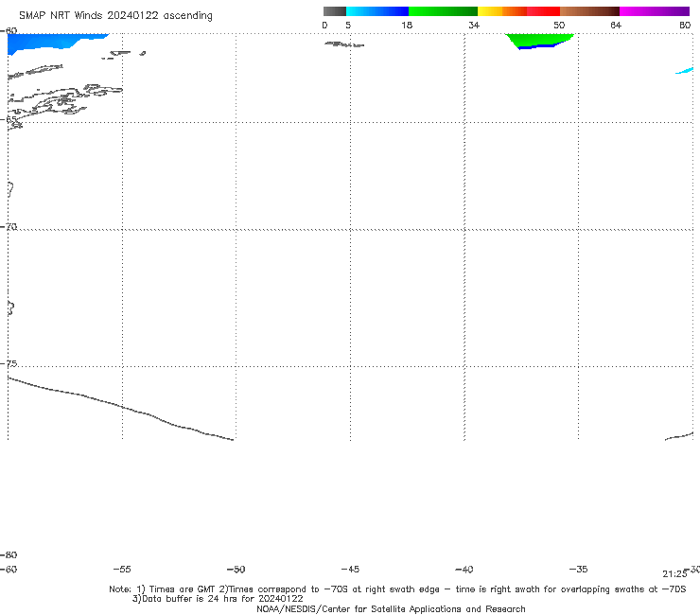Pick the gray segment of the wind color bar

(x=334, y=11)
